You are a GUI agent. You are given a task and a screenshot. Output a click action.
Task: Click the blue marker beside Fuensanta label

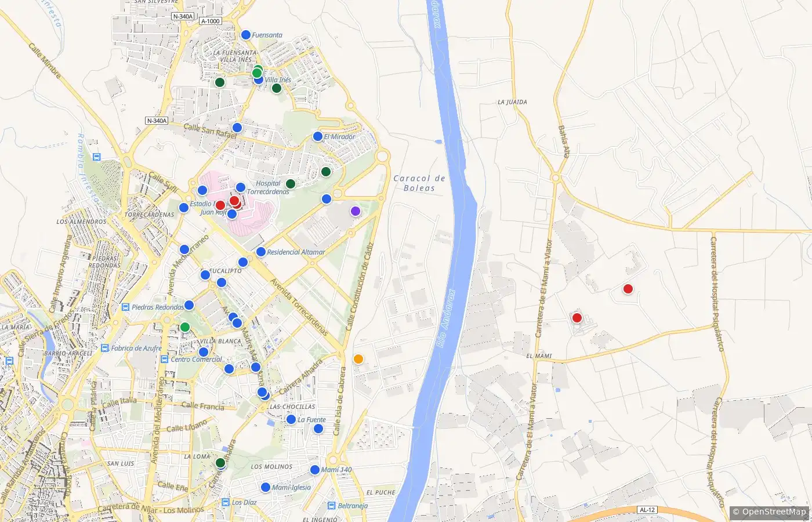point(245,35)
